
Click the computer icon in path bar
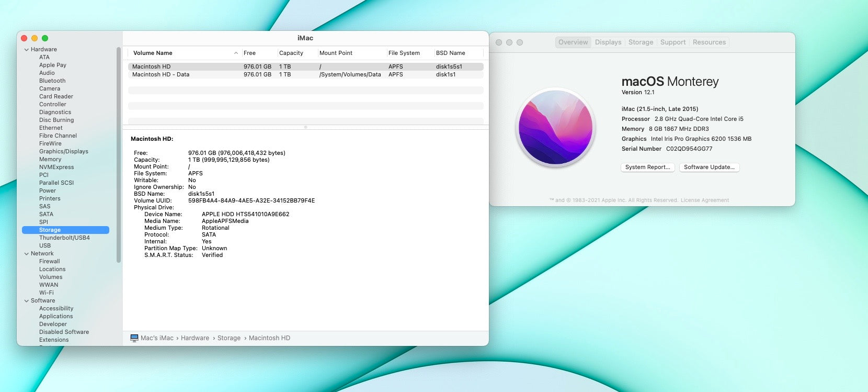click(x=134, y=338)
